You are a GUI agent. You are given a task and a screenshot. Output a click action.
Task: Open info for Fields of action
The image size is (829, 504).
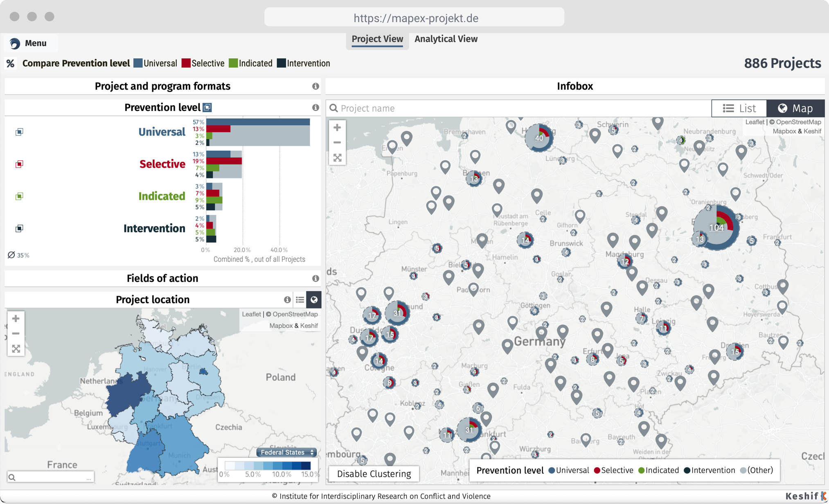click(315, 279)
